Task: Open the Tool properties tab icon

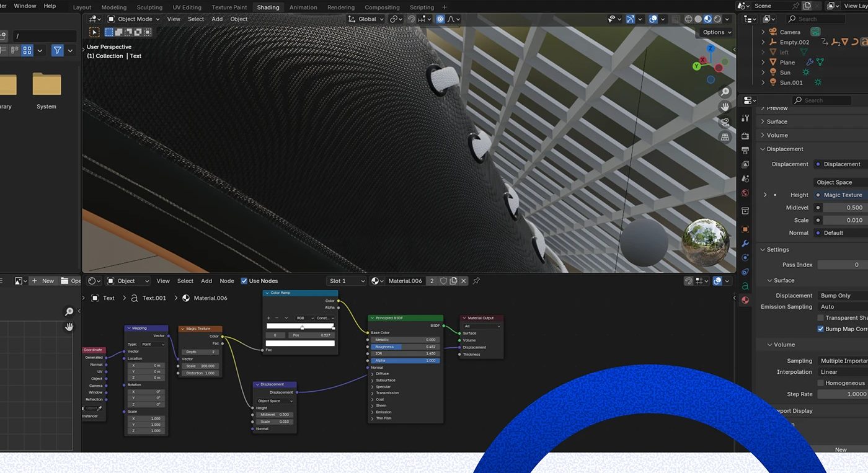Action: click(745, 118)
